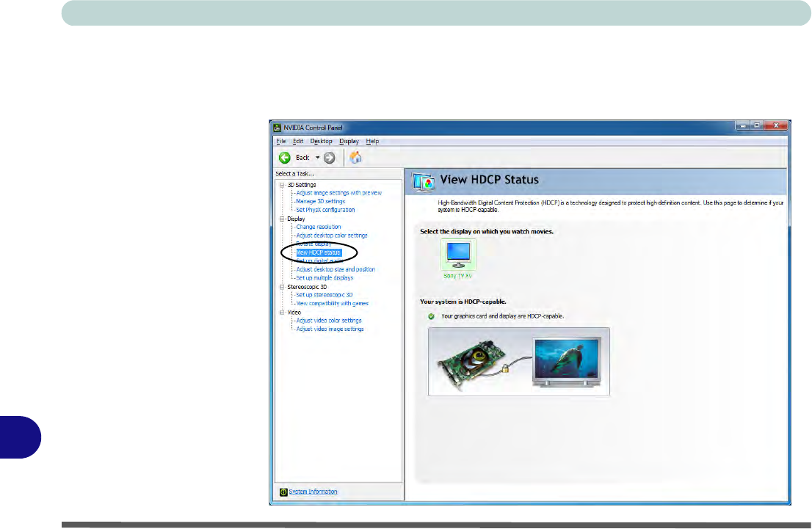The width and height of the screenshot is (812, 529).
Task: Open Manage 3D settings
Action: click(x=320, y=201)
